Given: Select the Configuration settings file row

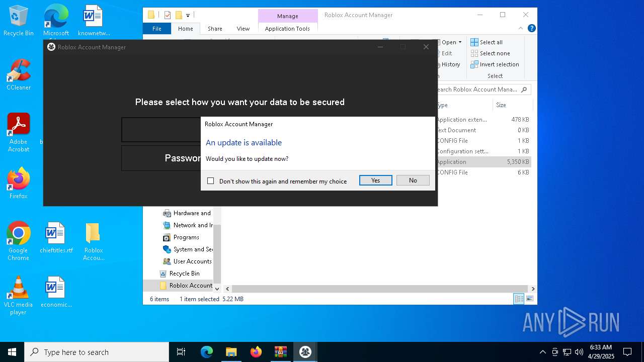Looking at the screenshot, I should coord(483,151).
